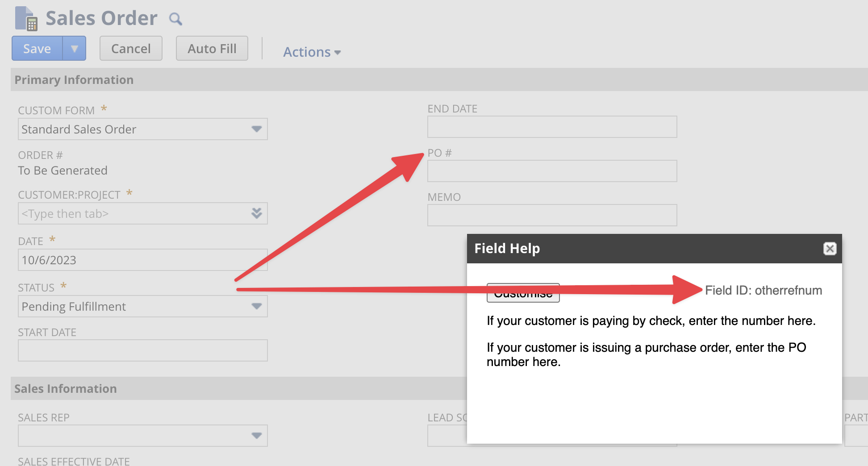The image size is (868, 466).
Task: Open the Actions menu
Action: click(311, 52)
